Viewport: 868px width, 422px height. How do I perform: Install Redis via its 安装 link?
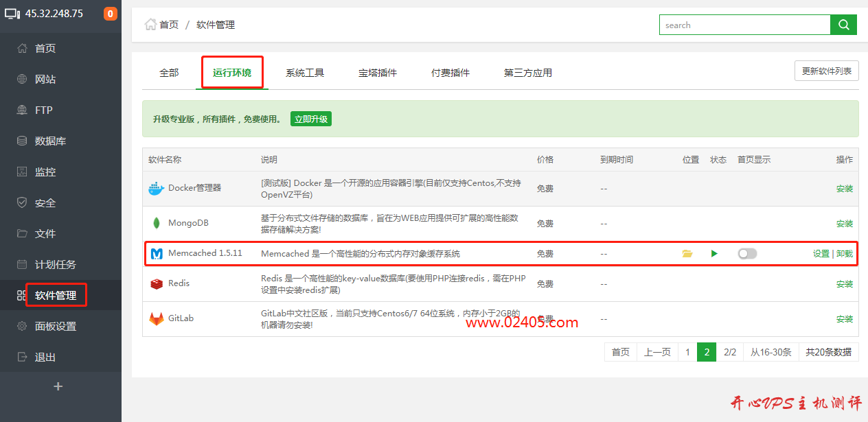(x=844, y=283)
